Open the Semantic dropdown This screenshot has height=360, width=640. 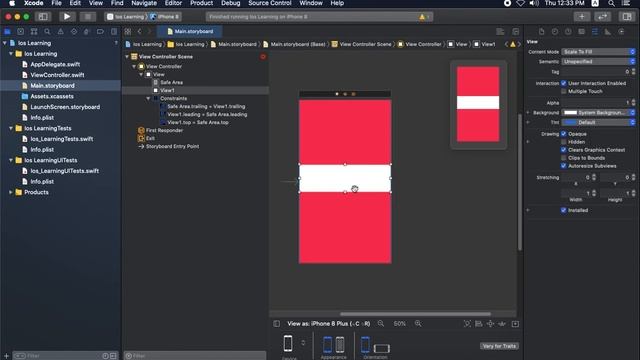(598, 62)
